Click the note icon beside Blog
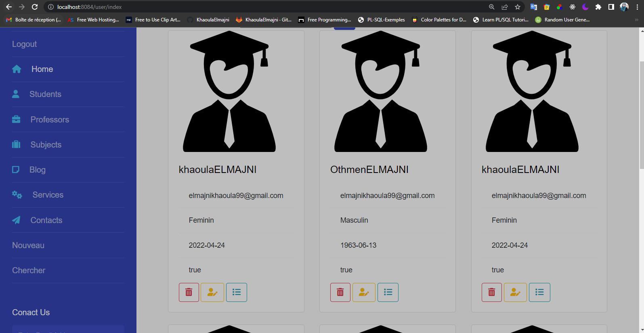 (16, 170)
